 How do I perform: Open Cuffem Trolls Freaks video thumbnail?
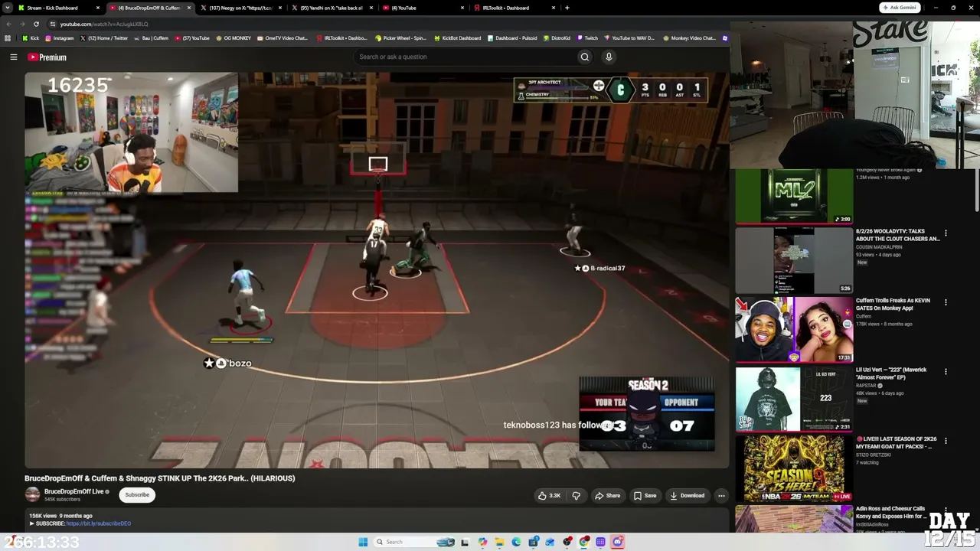(794, 330)
